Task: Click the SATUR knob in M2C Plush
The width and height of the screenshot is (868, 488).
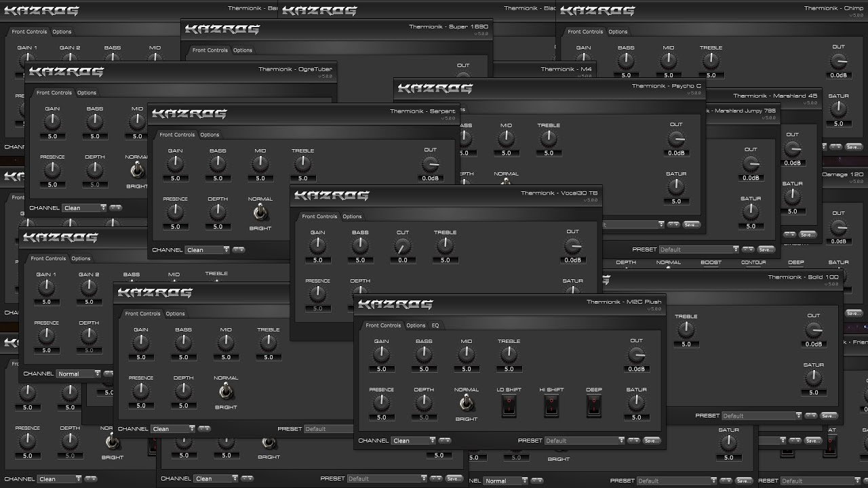Action: click(x=636, y=403)
